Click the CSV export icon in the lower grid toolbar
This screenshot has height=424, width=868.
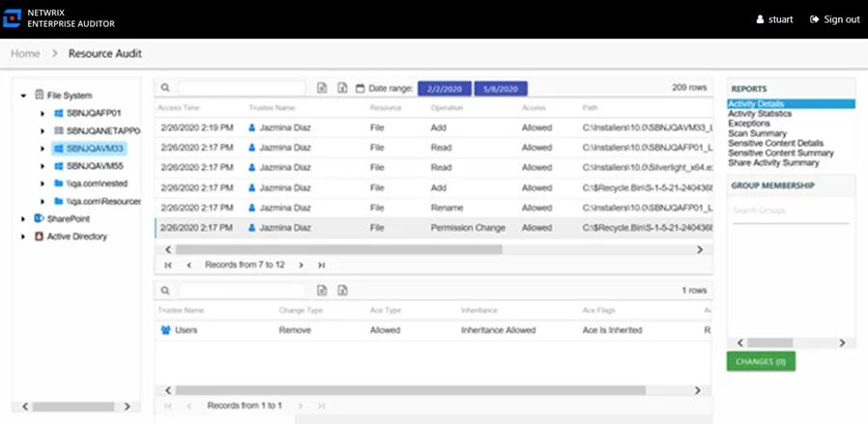[x=322, y=290]
